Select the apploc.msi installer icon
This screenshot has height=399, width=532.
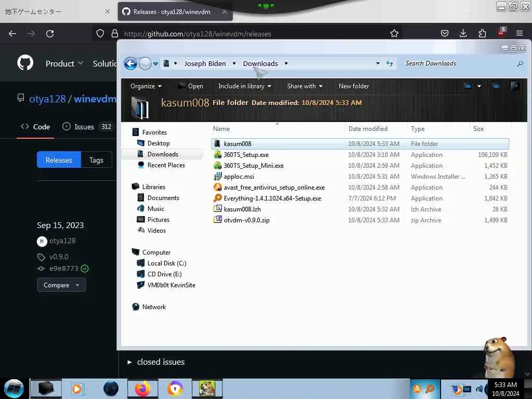[x=218, y=177]
